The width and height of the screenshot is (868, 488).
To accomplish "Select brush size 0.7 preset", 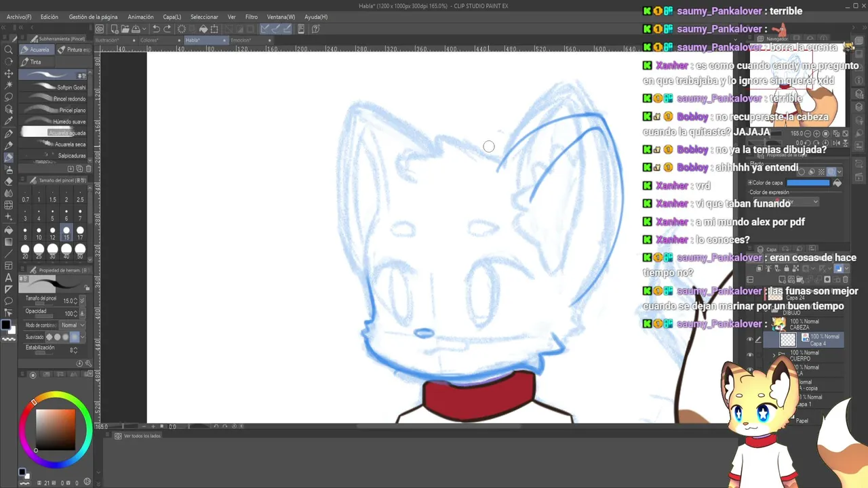I will 25,197.
